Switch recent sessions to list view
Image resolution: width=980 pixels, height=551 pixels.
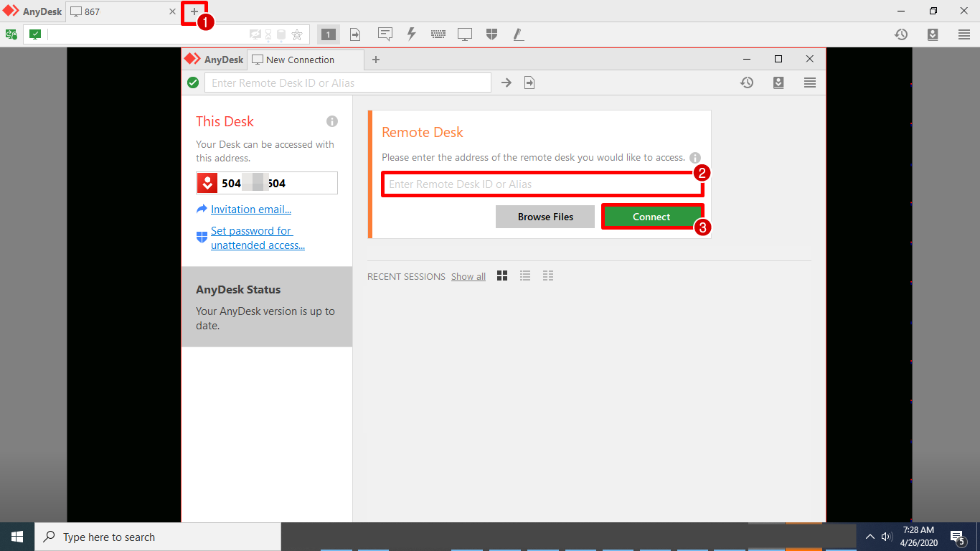pos(525,276)
